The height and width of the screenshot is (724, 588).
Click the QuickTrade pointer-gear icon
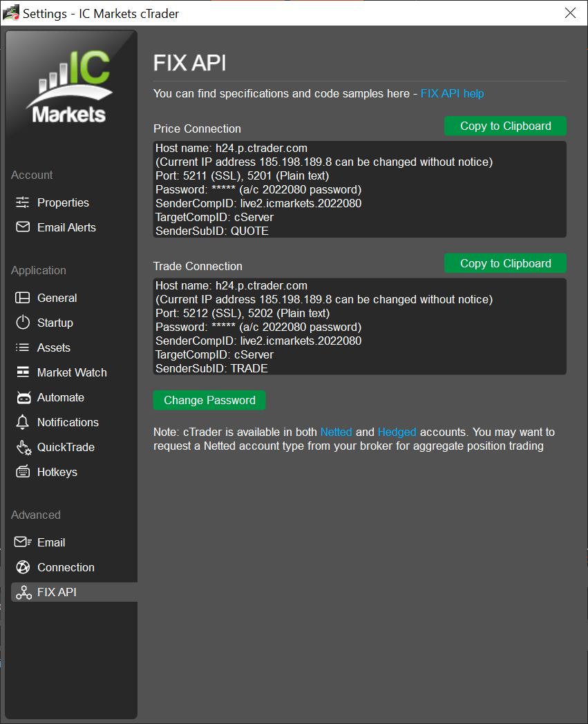(x=23, y=448)
